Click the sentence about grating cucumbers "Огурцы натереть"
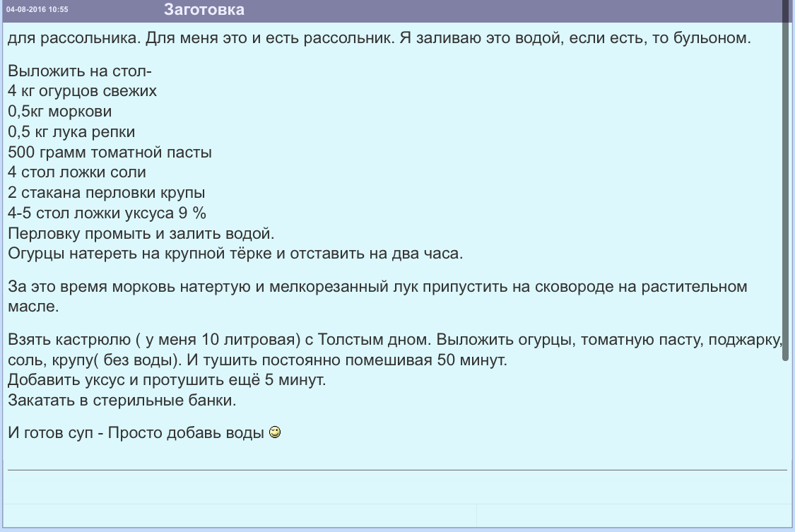795x532 pixels. pos(235,254)
